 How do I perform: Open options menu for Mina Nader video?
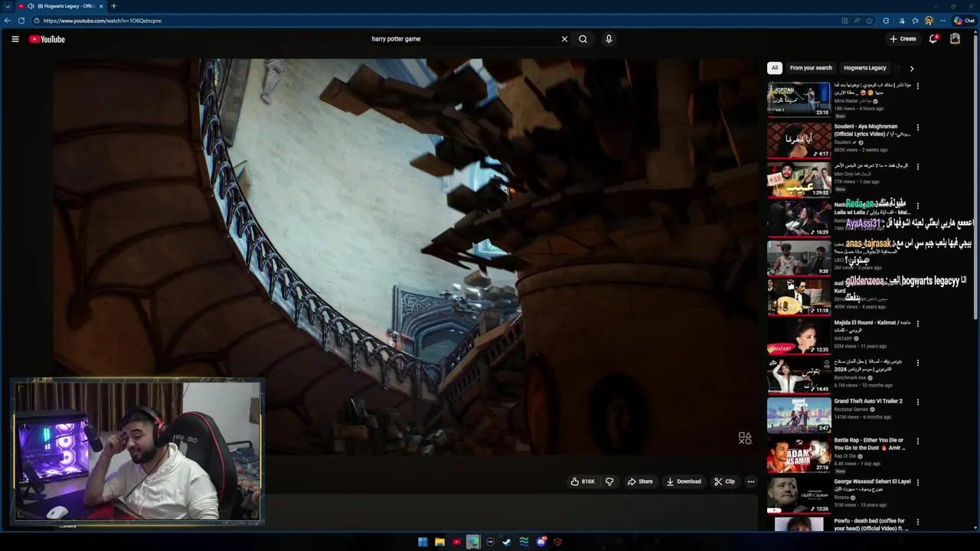click(918, 86)
